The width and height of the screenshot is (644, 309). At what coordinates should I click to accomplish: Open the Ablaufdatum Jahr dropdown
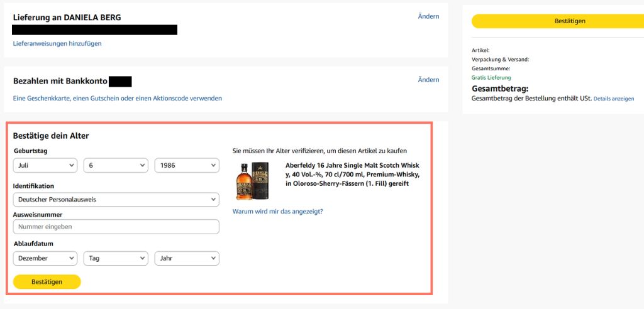[187, 259]
